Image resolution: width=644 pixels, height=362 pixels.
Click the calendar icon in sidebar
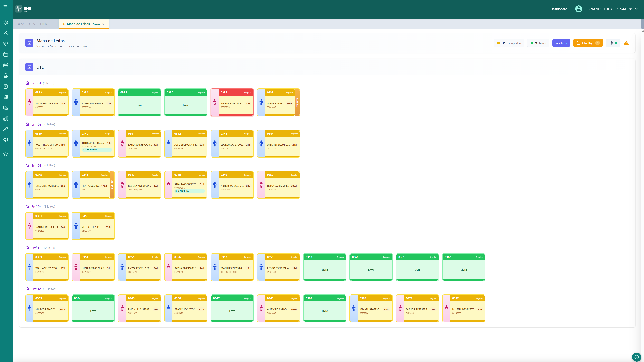pyautogui.click(x=6, y=54)
